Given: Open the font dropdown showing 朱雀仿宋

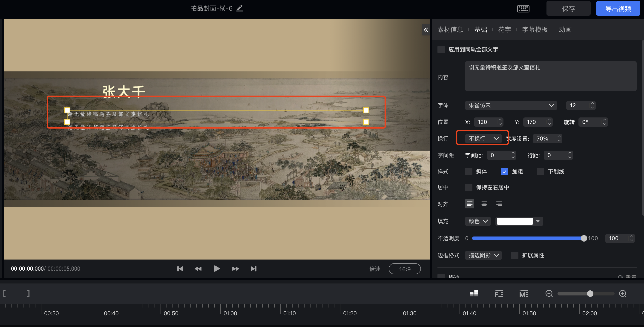Looking at the screenshot, I should pyautogui.click(x=511, y=105).
